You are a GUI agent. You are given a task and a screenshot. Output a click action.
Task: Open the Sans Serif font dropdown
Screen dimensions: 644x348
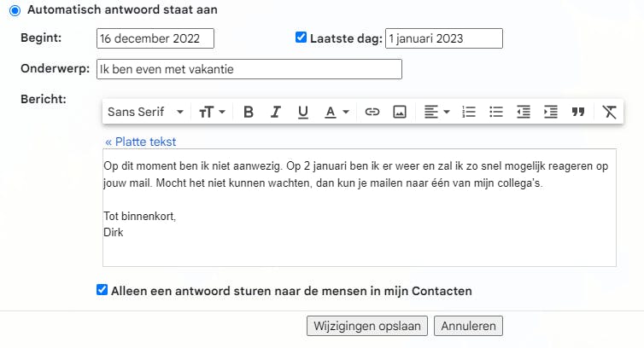point(145,112)
